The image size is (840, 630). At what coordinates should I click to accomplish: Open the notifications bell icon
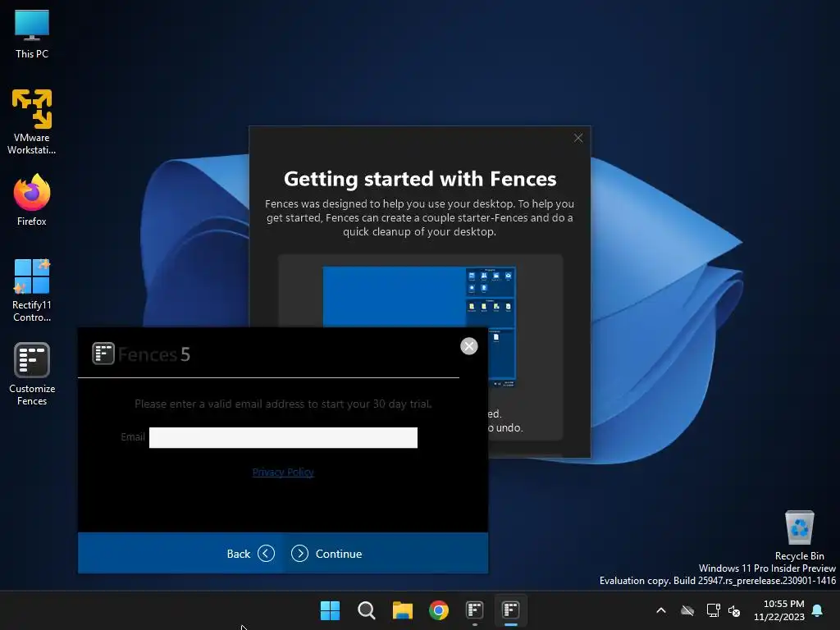tap(818, 610)
